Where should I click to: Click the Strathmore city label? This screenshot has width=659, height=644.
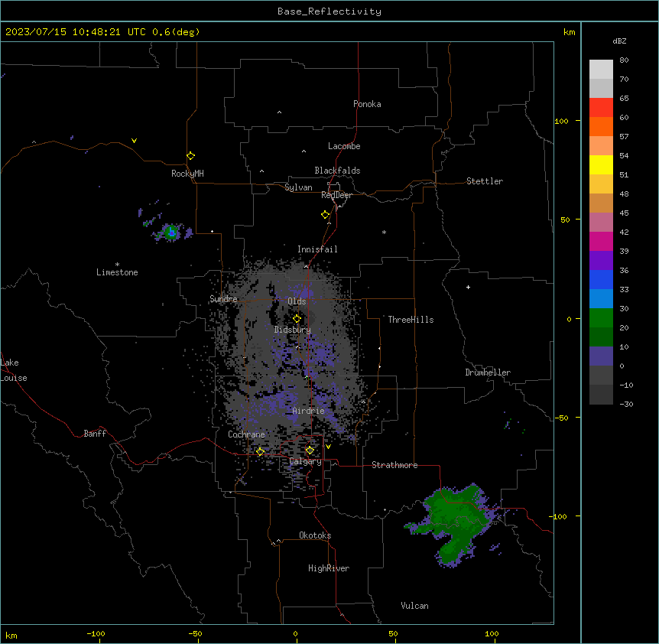(394, 465)
